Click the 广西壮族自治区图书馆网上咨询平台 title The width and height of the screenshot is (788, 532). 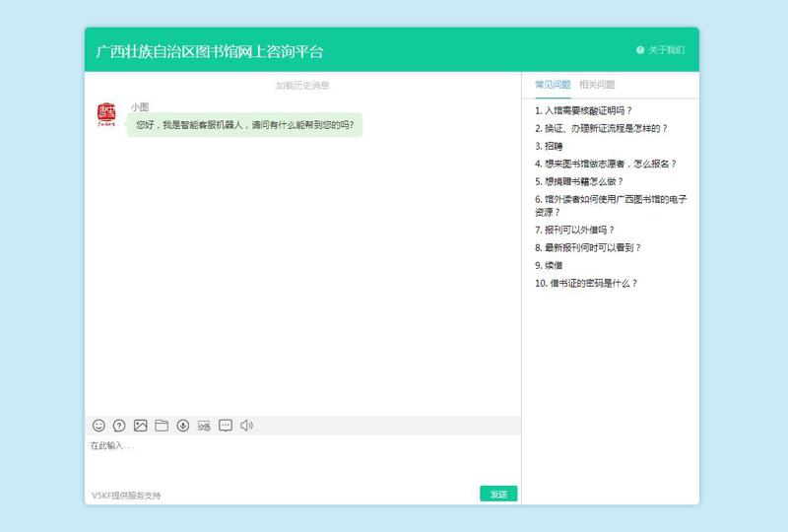[x=210, y=51]
